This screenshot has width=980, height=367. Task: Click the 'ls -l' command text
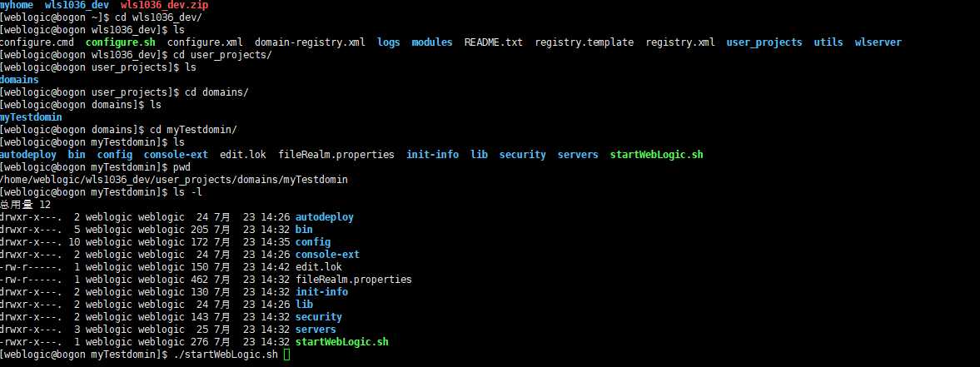point(187,192)
